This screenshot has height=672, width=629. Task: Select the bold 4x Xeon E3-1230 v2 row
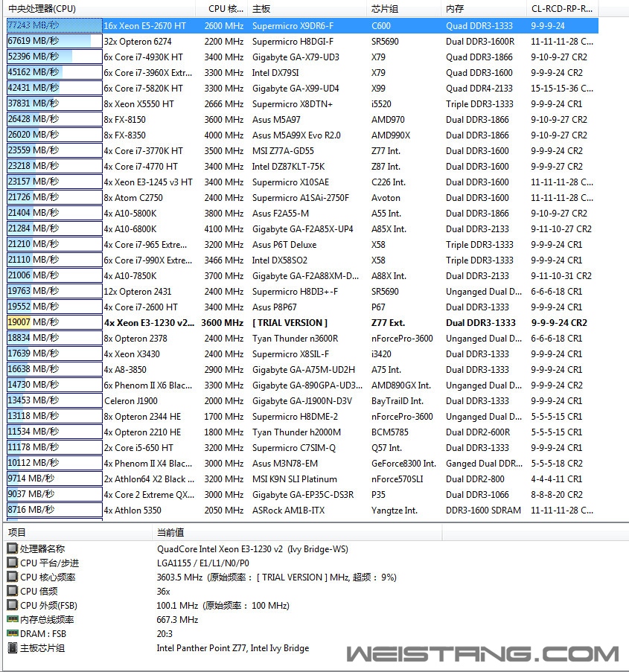(x=149, y=323)
